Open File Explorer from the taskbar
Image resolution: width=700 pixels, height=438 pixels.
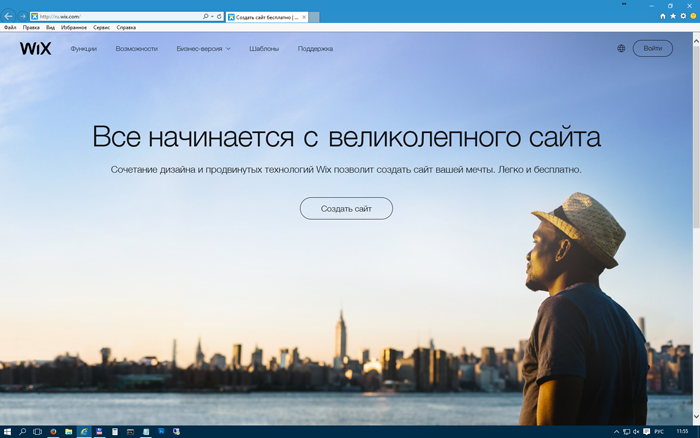pos(68,432)
